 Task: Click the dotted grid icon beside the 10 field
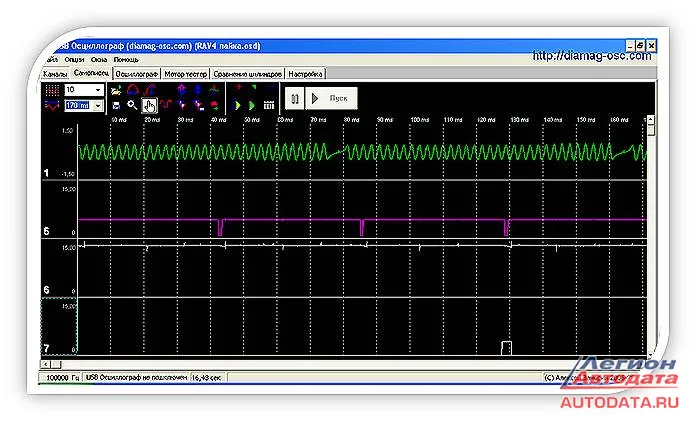click(52, 90)
